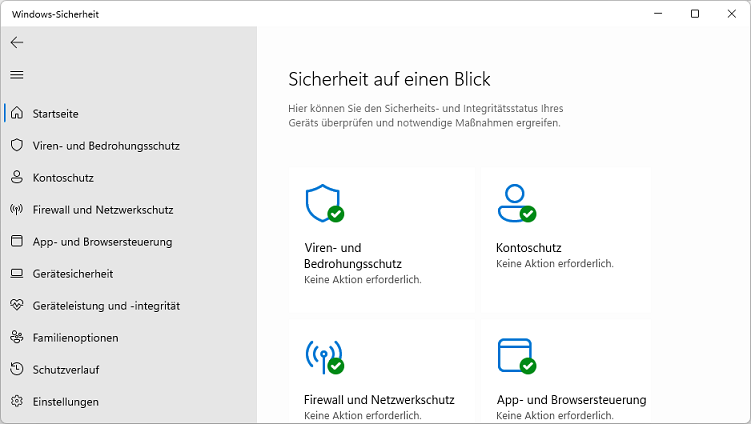The width and height of the screenshot is (751, 424).
Task: Click the large person icon on Kontoschutz card
Action: point(516,204)
